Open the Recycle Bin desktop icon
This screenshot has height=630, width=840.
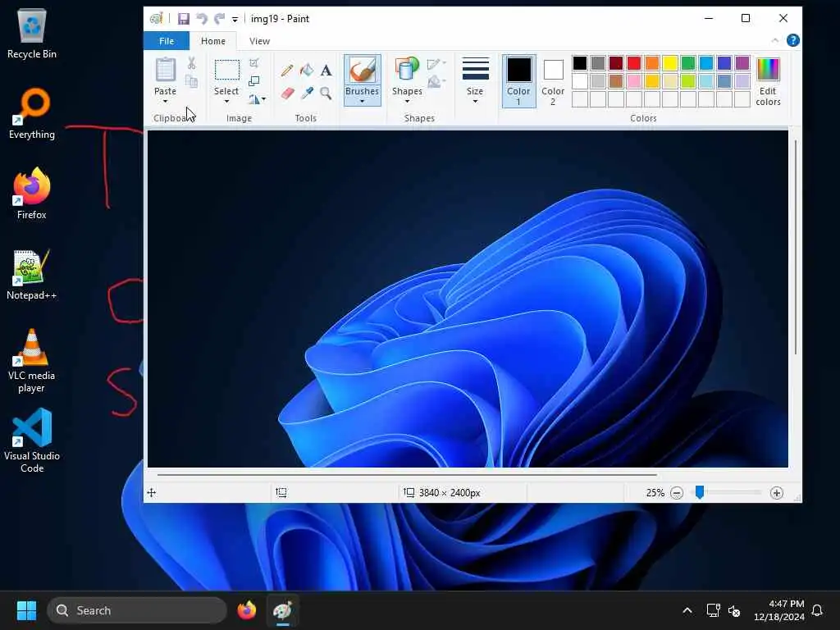coord(32,33)
